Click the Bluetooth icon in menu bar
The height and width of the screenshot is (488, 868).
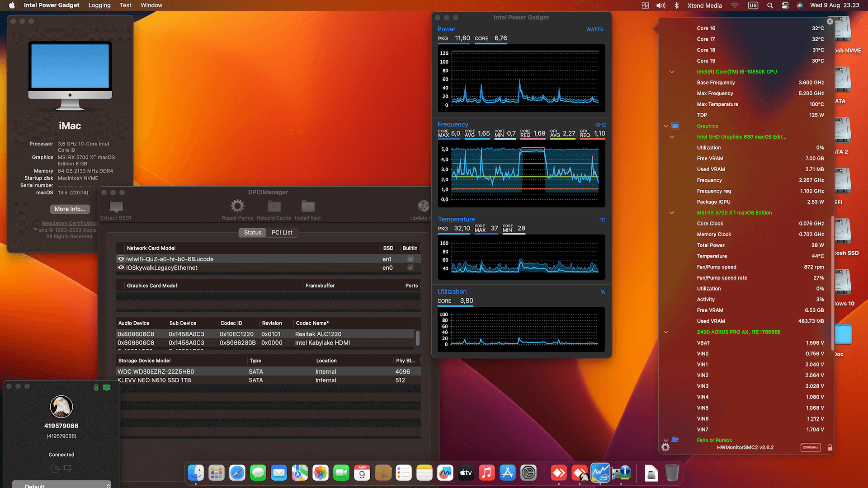(x=677, y=5)
